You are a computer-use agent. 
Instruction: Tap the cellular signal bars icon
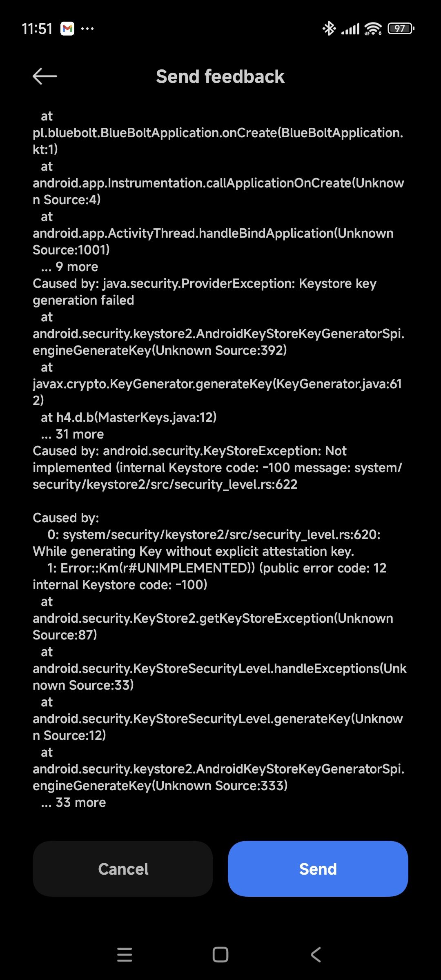coord(350,29)
